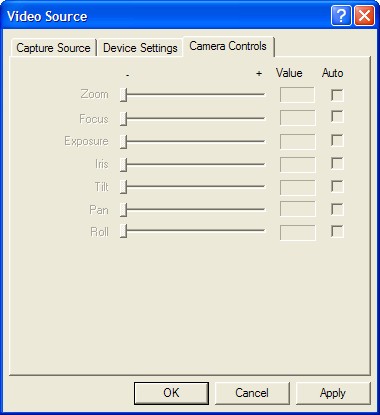This screenshot has width=380, height=415.
Task: Click the Help question mark icon
Action: click(341, 15)
